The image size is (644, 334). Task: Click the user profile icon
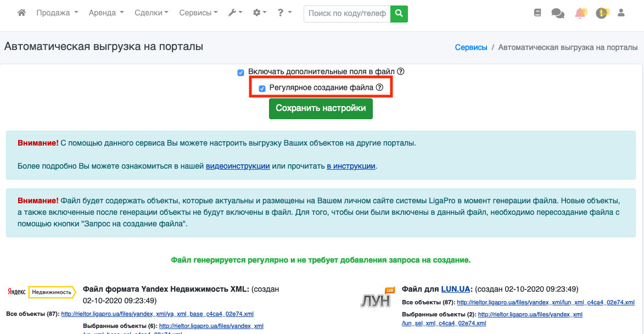(x=621, y=13)
